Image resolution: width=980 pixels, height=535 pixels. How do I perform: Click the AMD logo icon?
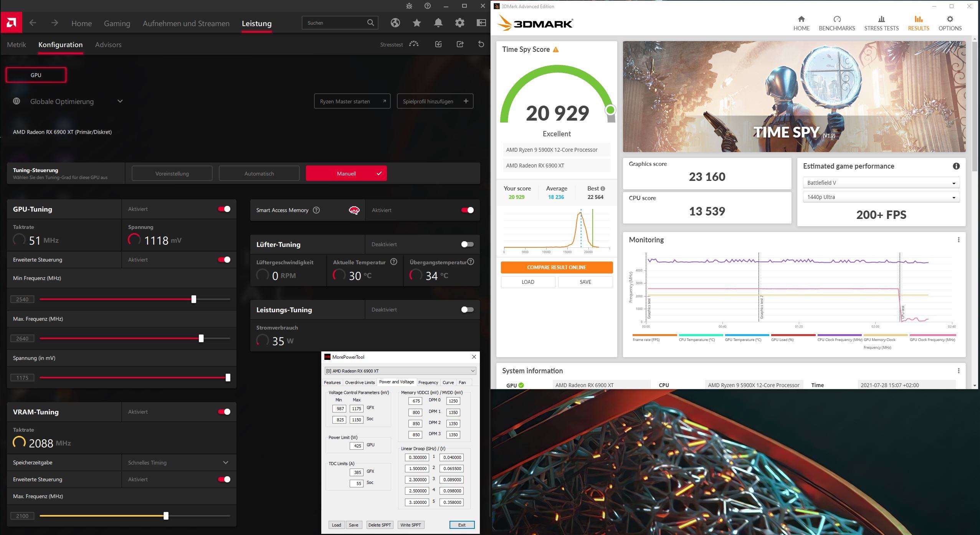point(11,23)
